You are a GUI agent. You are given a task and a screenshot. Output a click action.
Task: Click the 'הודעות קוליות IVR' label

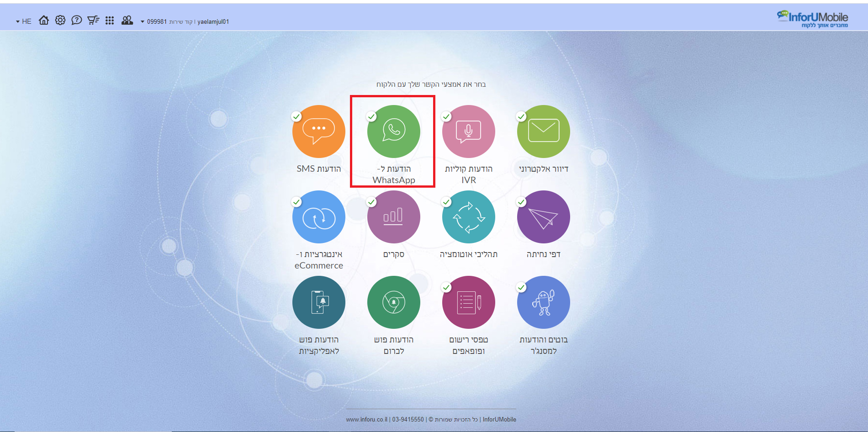(469, 174)
